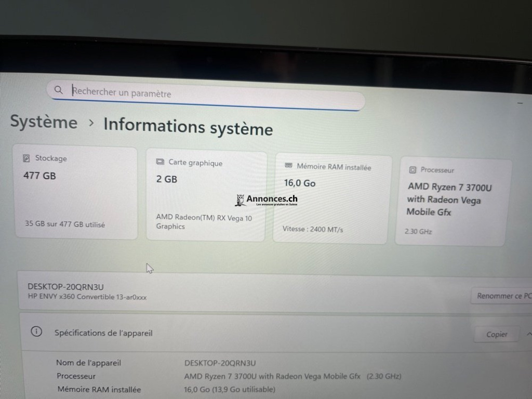Click the info icon beside Spécifications de l'appareil

[x=36, y=332]
